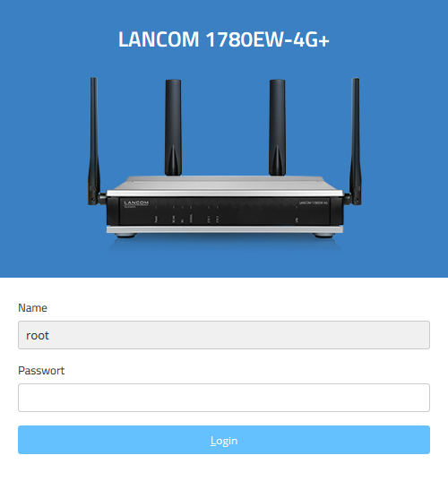Click the WLAN LED label on router
The width and height of the screenshot is (448, 481).
point(173,219)
